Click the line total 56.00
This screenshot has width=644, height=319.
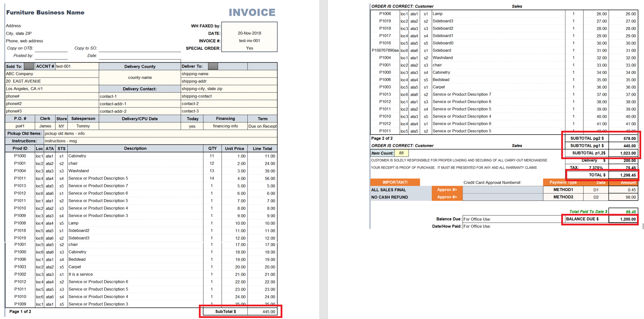[x=270, y=178]
